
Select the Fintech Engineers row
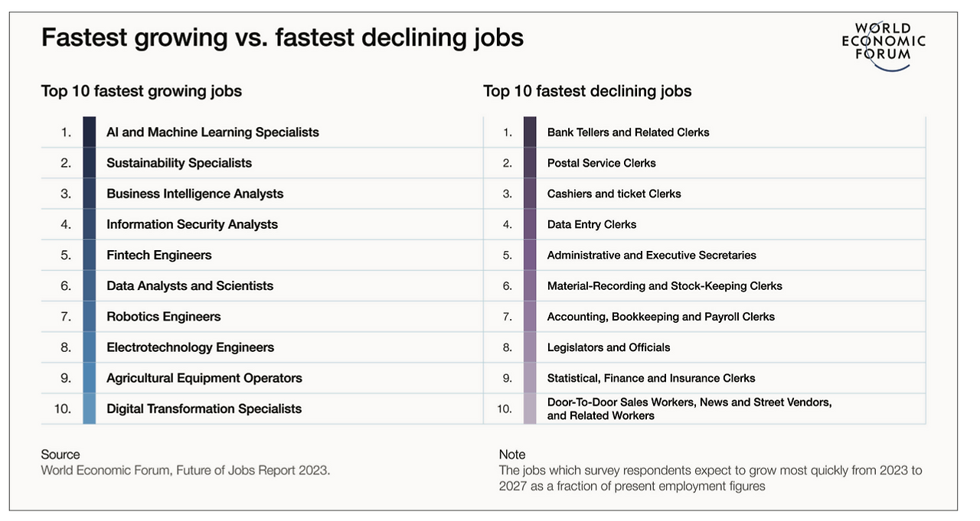tap(159, 255)
